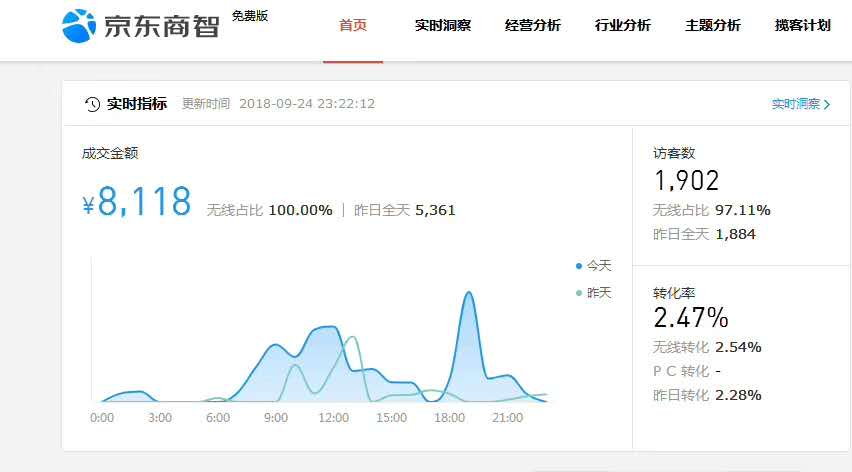852x472 pixels.
Task: Click the clock icon beside 实时指标
Action: (92, 104)
